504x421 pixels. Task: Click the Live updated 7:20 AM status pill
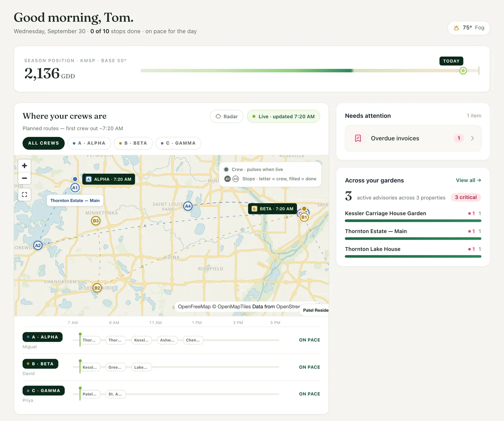pos(283,116)
